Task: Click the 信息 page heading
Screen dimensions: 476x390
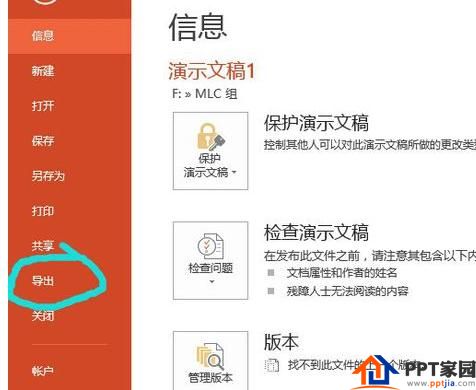Action: [x=198, y=27]
